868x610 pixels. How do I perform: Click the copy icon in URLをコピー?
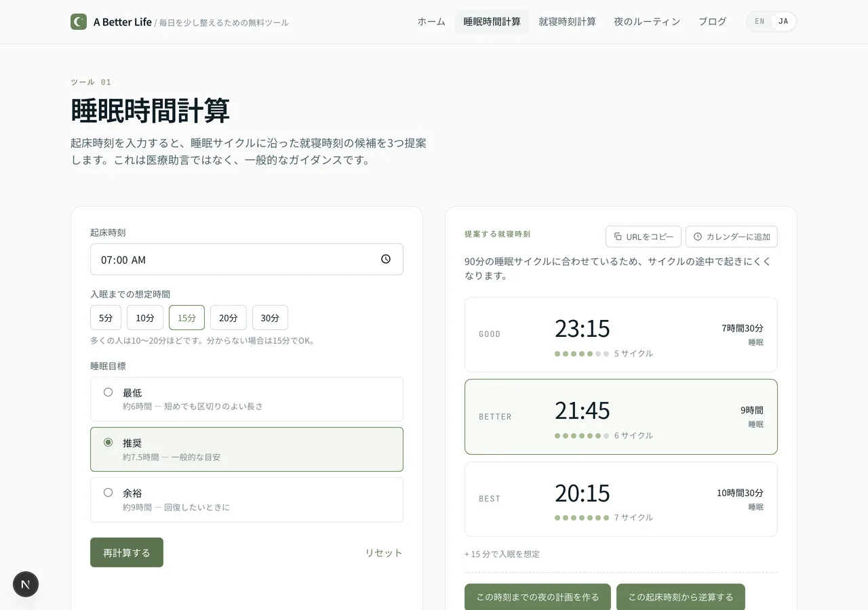[618, 237]
